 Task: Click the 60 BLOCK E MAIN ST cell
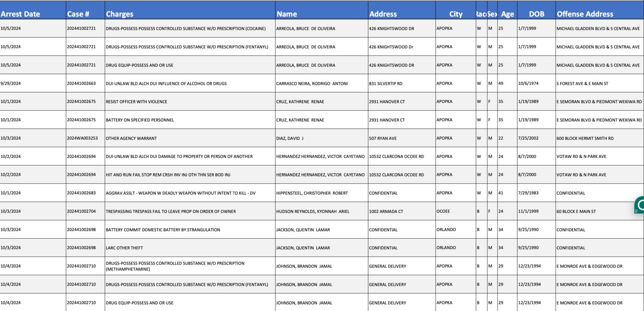[x=600, y=211]
